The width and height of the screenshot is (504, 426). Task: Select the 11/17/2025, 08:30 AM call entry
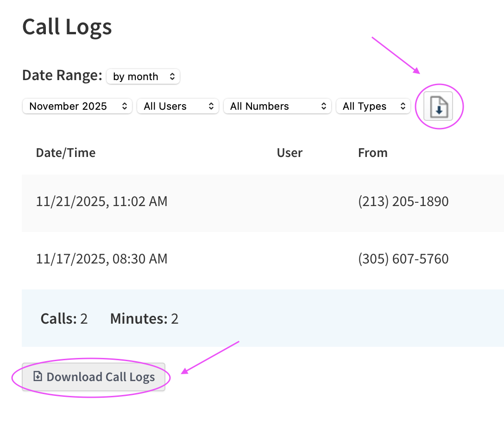pyautogui.click(x=101, y=258)
